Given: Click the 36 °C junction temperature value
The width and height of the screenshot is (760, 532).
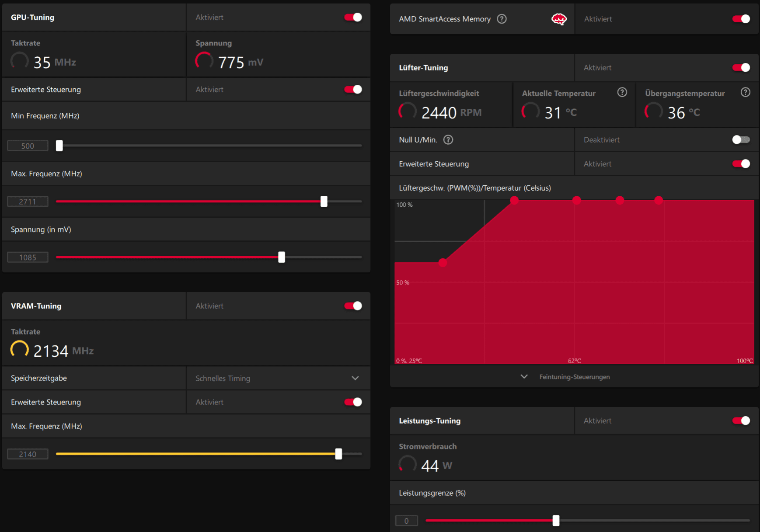Looking at the screenshot, I should click(x=684, y=113).
